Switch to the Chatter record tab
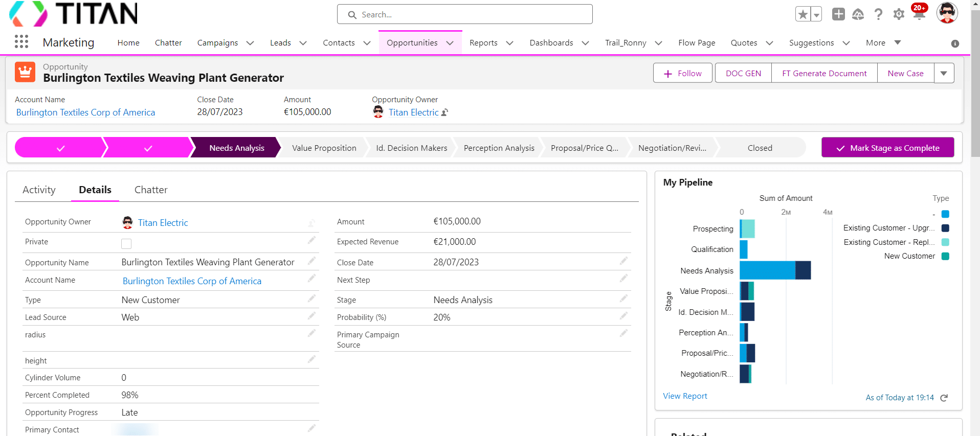This screenshot has height=436, width=980. [151, 190]
